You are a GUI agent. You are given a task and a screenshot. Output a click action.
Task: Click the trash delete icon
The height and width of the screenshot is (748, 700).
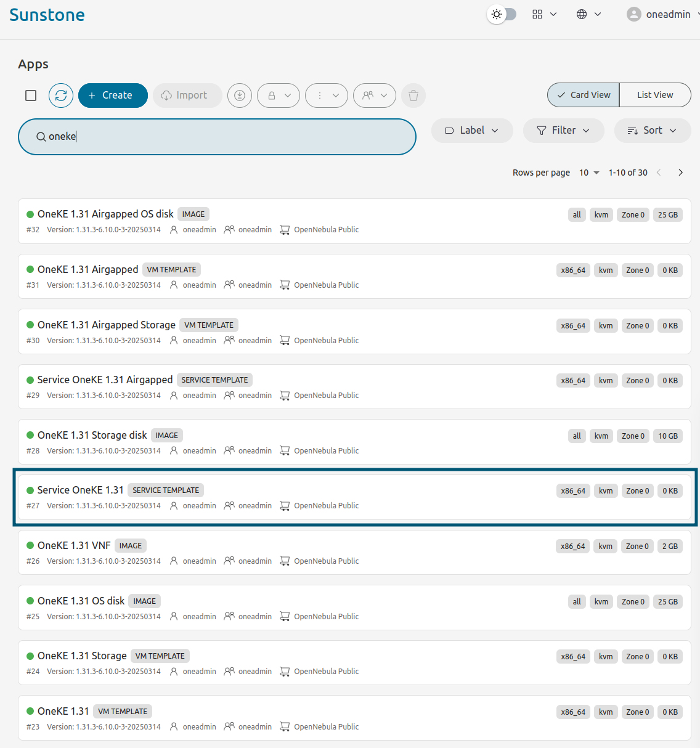pyautogui.click(x=413, y=96)
